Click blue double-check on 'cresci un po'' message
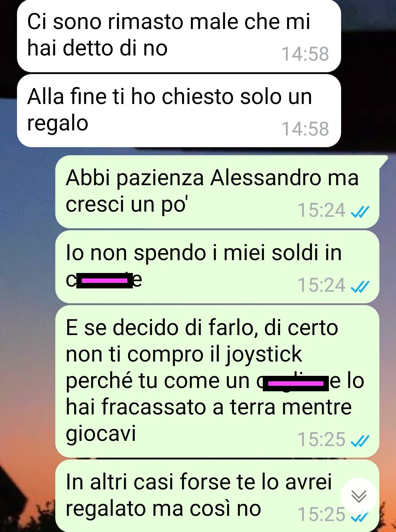 click(360, 211)
